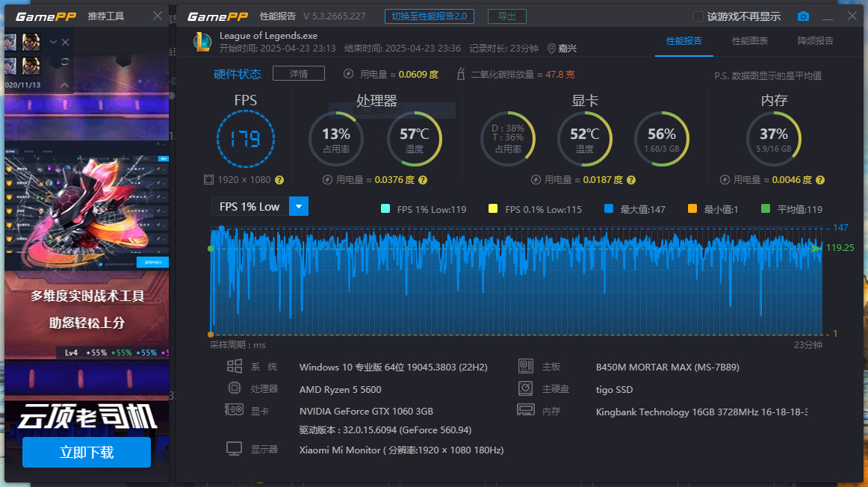
Task: Click the small X in the 推荐工具 panel
Action: pyautogui.click(x=65, y=42)
